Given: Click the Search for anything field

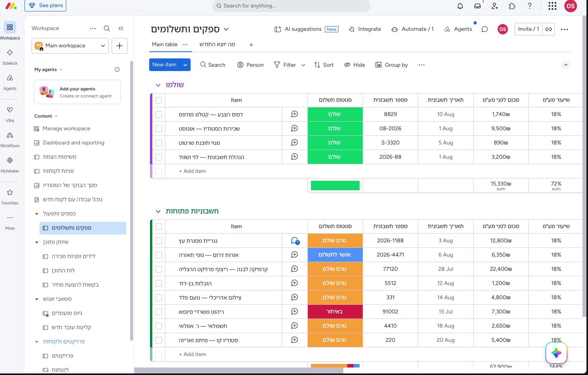Looking at the screenshot, I should (291, 6).
